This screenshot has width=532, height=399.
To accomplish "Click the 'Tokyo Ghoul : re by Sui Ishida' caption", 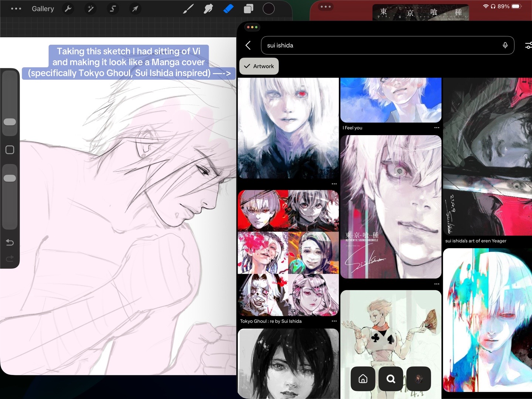I will click(271, 321).
